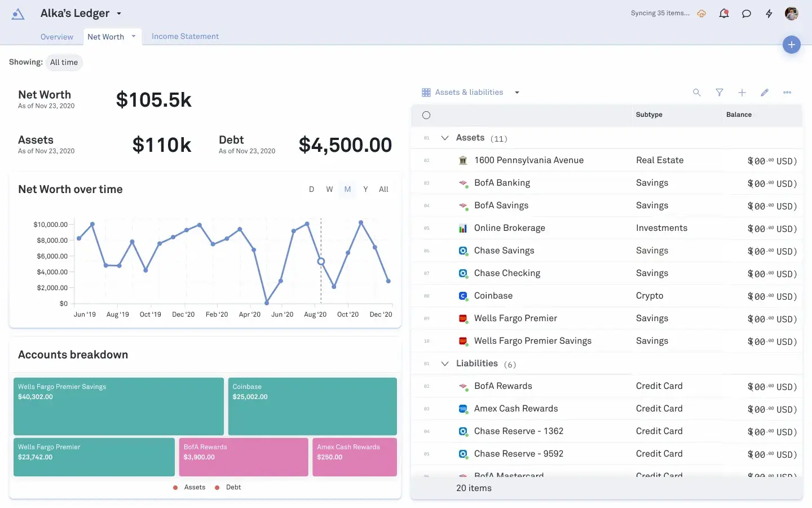The image size is (812, 508).
Task: Click the highlighted data point on chart
Action: point(321,261)
